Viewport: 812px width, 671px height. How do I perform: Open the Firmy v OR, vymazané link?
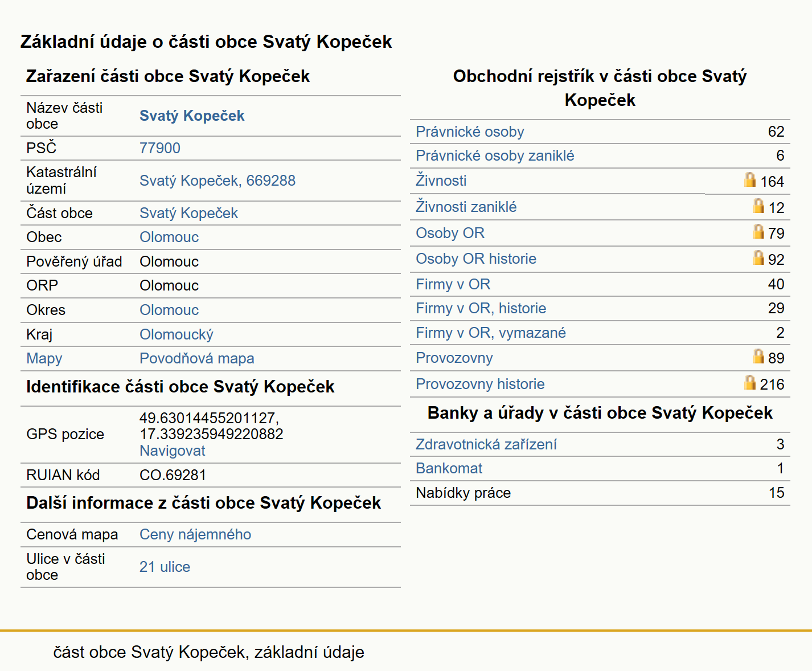491,333
